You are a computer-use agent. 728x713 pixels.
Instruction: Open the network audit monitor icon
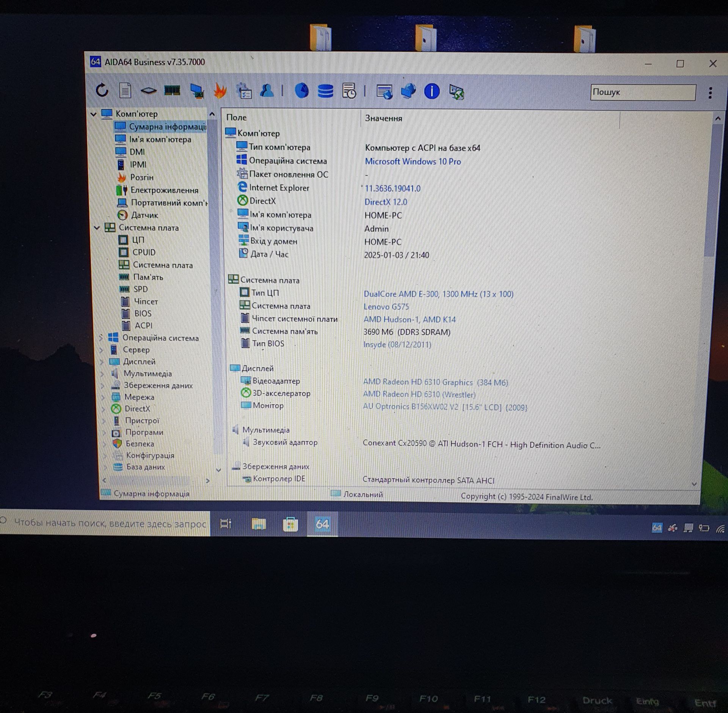pyautogui.click(x=196, y=91)
